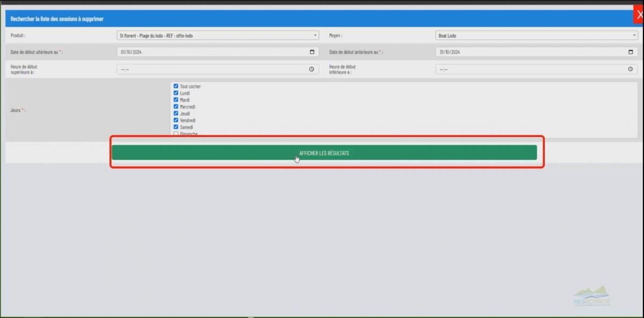Click the 'Moyen :' label

pyautogui.click(x=336, y=36)
